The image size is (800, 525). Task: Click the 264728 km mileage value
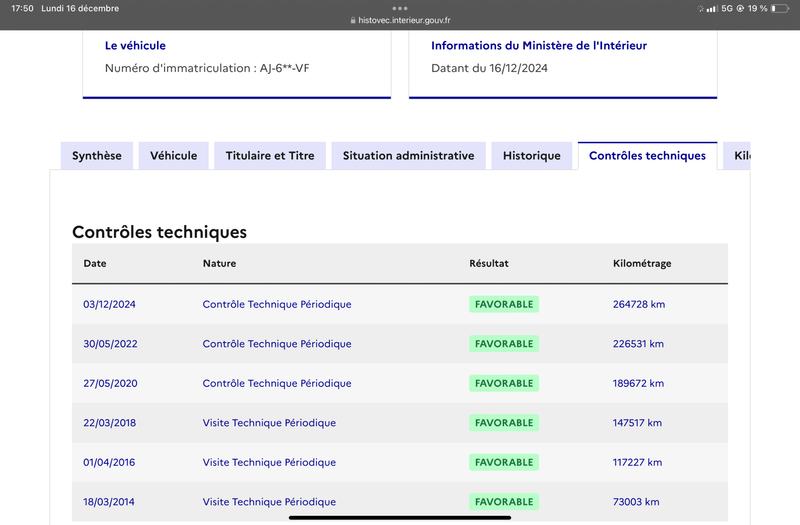pos(639,304)
